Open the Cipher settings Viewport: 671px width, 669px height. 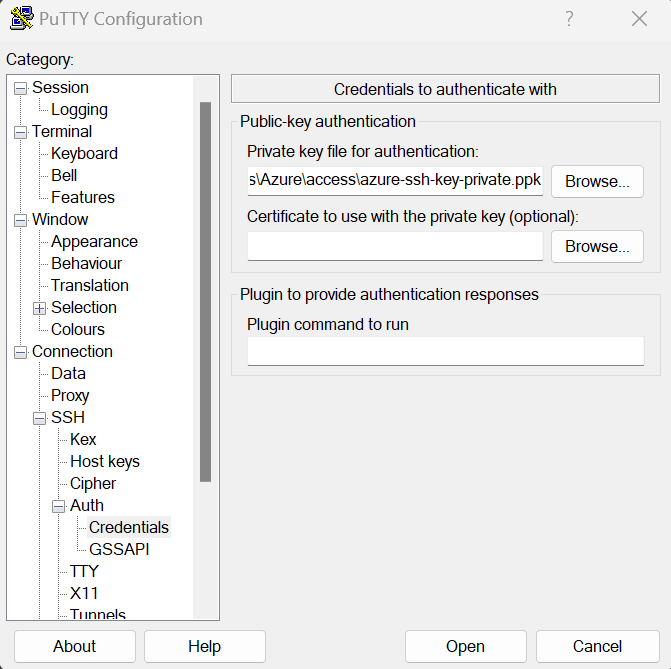click(93, 484)
